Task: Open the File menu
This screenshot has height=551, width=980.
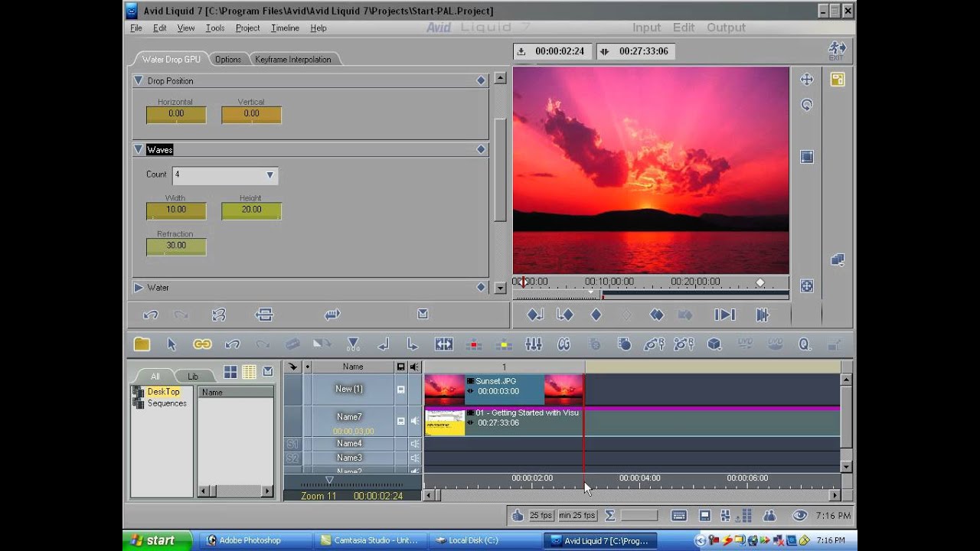Action: tap(136, 28)
